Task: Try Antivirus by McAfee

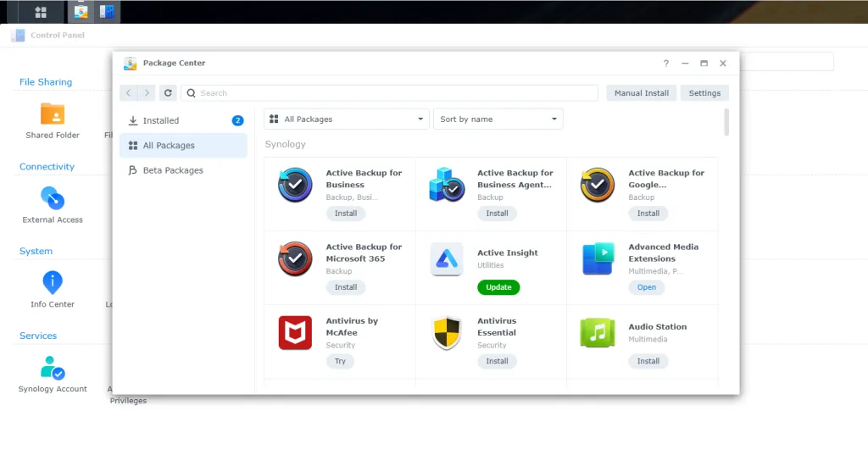Action: click(340, 361)
